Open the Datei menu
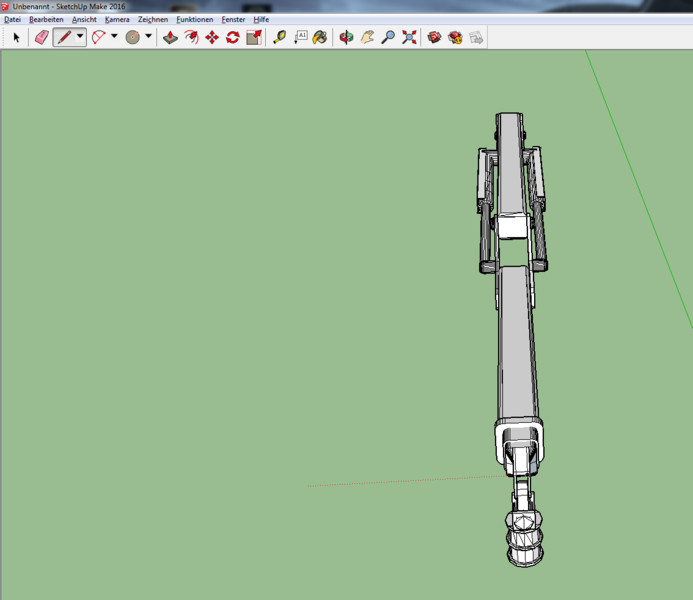The width and height of the screenshot is (693, 600). pos(12,19)
